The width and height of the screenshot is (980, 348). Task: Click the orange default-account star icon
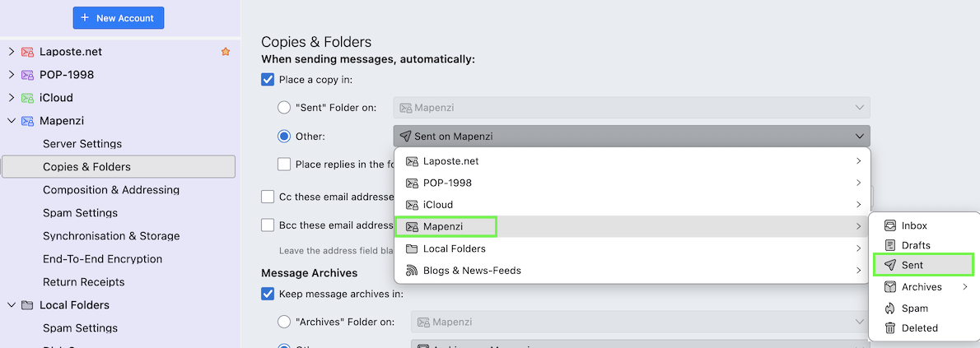[x=226, y=52]
